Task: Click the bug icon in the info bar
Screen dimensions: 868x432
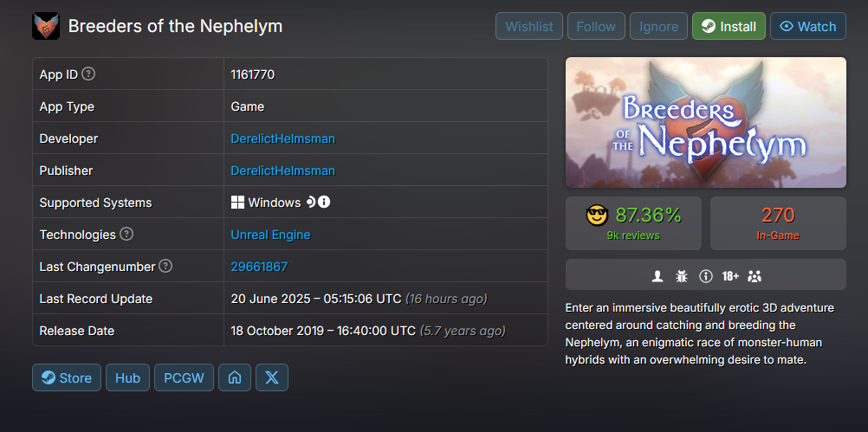Action: click(682, 276)
